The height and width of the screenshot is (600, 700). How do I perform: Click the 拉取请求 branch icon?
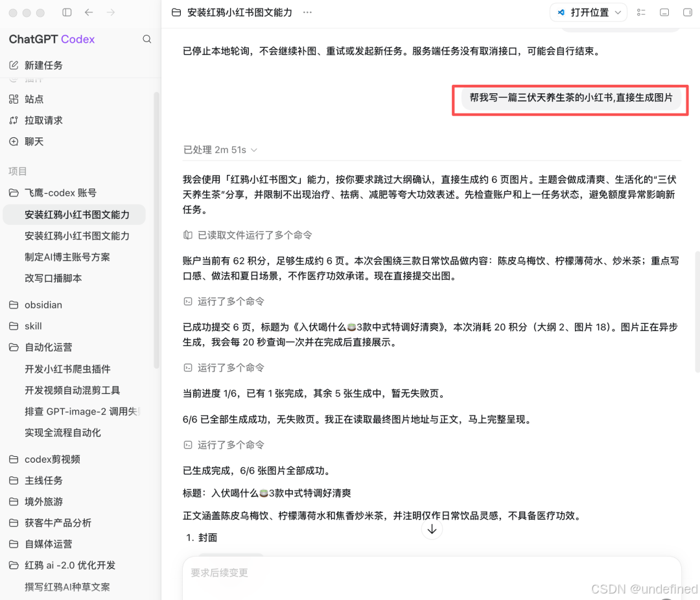tap(14, 120)
